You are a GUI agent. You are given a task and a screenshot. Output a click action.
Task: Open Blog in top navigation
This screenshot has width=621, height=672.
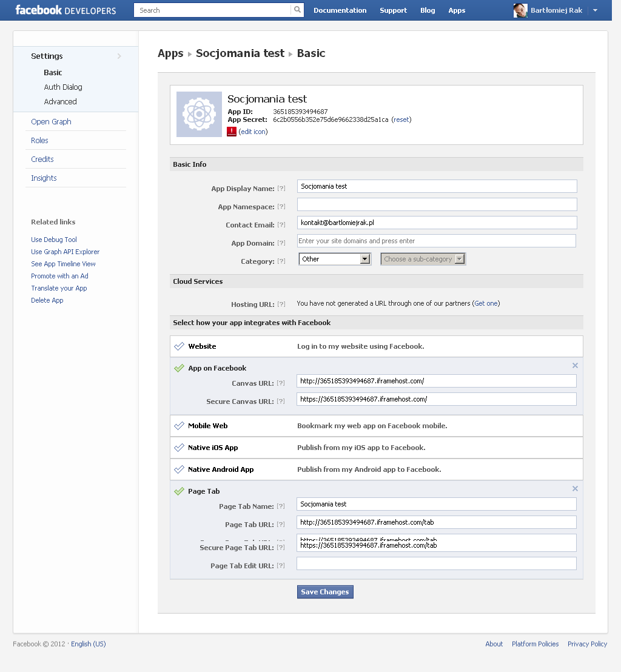tap(428, 10)
